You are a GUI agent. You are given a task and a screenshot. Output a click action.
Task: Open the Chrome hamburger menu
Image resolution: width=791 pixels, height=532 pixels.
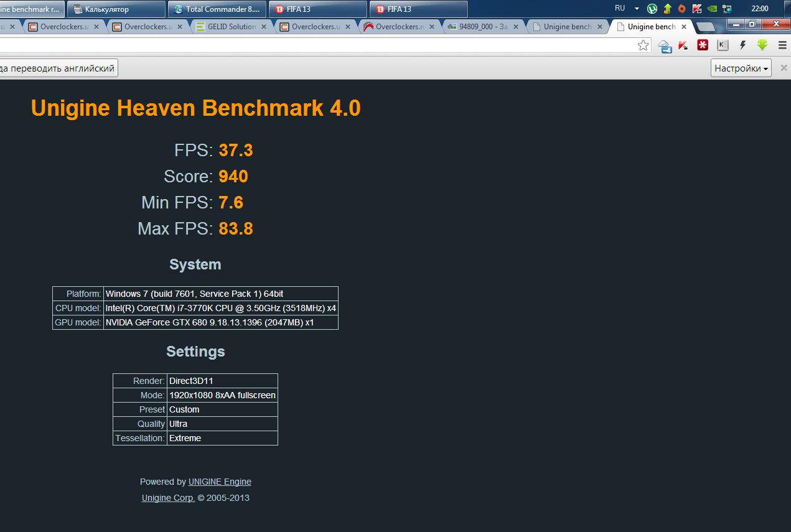coord(782,45)
